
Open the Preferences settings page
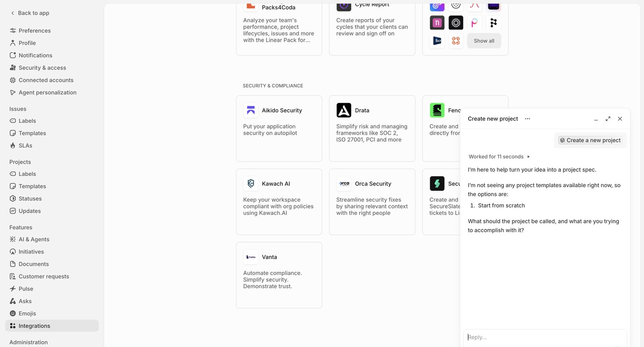[52, 31]
